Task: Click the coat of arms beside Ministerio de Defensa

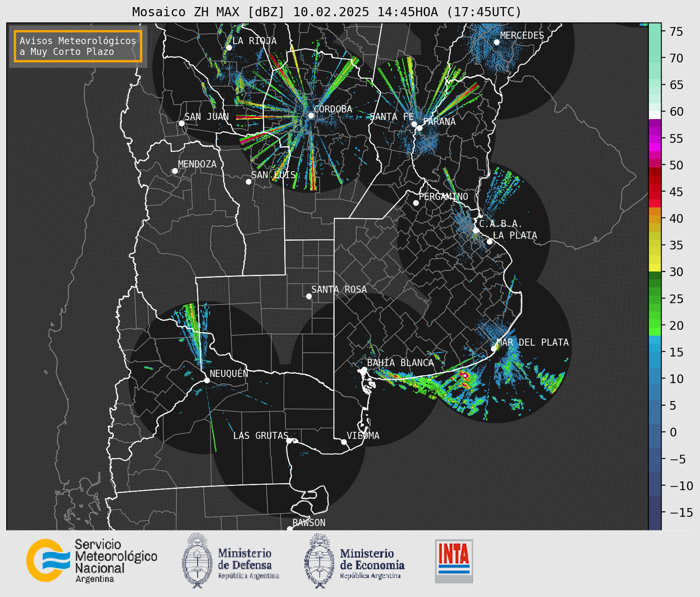Action: tap(197, 560)
